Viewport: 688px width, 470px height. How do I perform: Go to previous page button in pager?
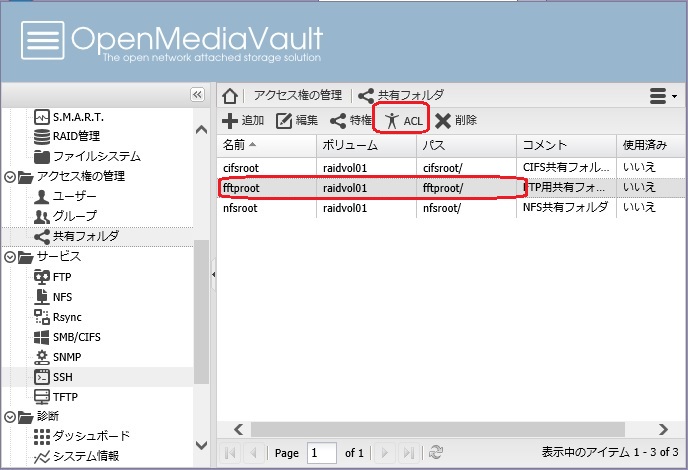click(x=253, y=452)
